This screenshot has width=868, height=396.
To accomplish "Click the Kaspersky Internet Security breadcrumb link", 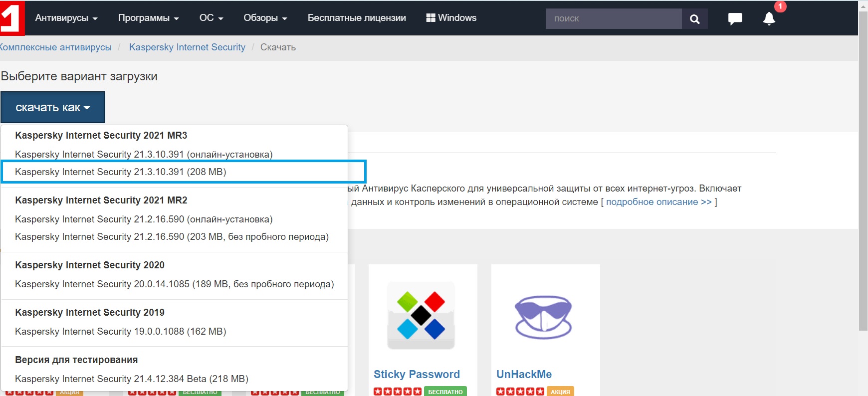I will coord(187,47).
